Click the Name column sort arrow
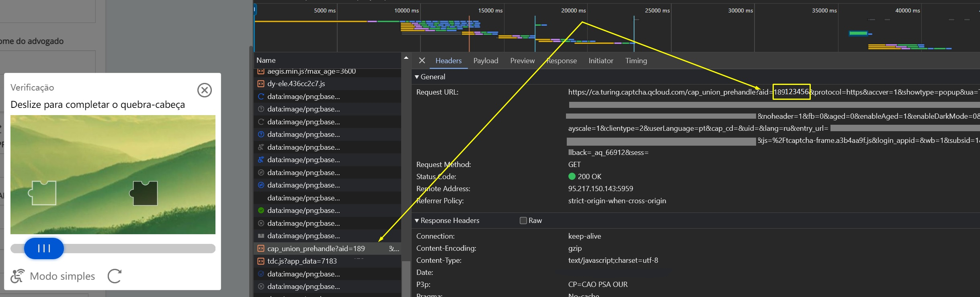The image size is (980, 297). coord(406,58)
